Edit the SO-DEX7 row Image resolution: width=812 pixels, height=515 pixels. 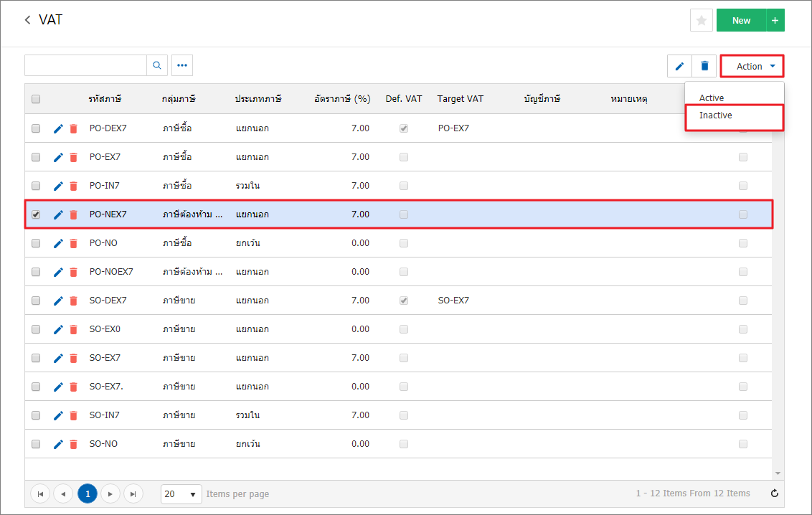pyautogui.click(x=59, y=301)
